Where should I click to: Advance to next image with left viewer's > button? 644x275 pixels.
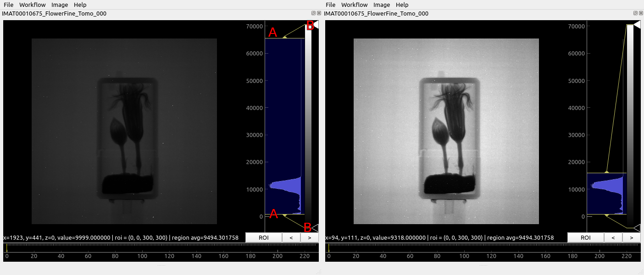point(310,237)
